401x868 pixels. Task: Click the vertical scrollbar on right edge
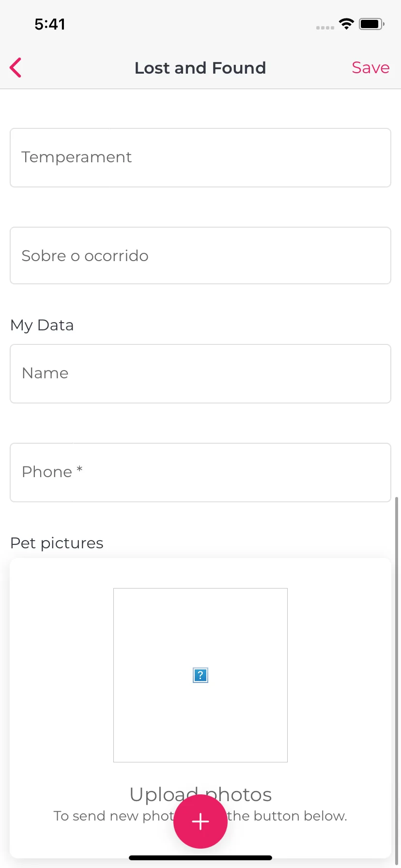397,678
